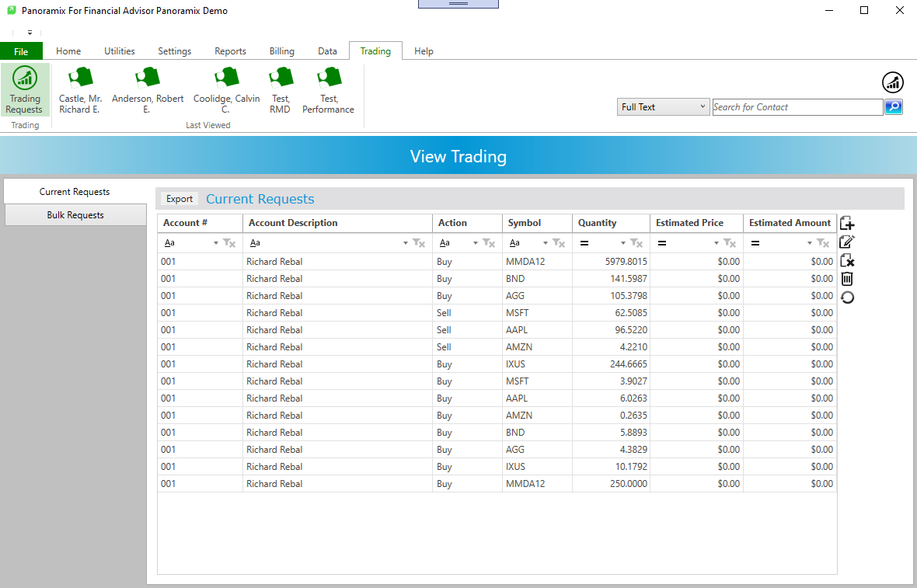
Task: Switch to the Data ribbon tab
Action: click(327, 51)
